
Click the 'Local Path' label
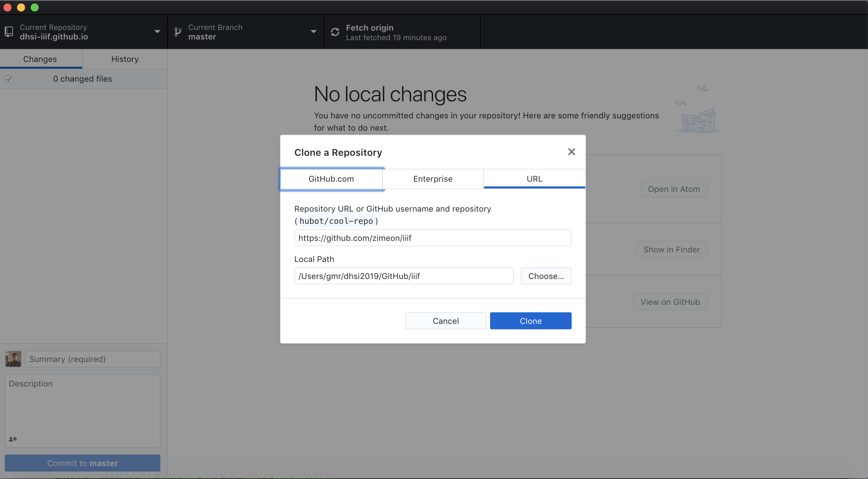point(314,259)
